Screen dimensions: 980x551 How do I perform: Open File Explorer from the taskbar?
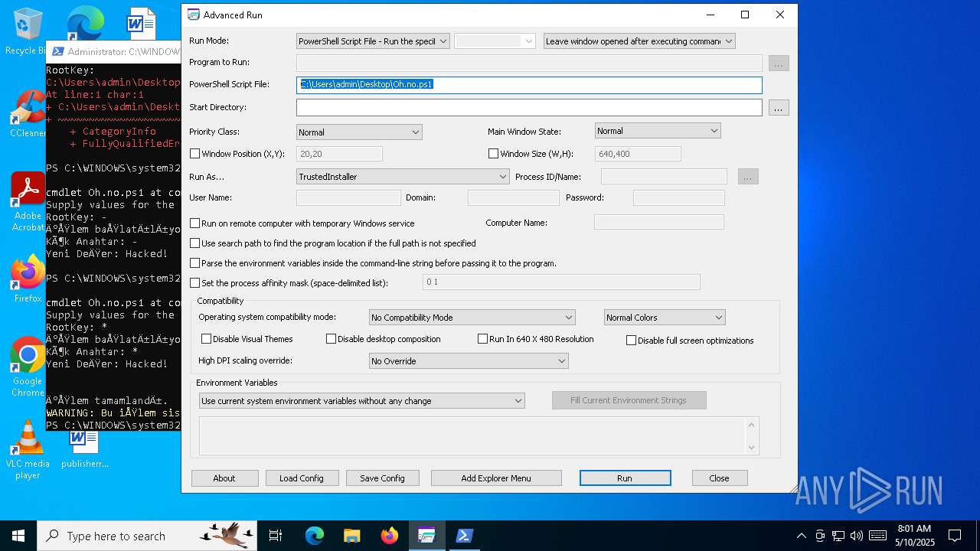pos(351,536)
